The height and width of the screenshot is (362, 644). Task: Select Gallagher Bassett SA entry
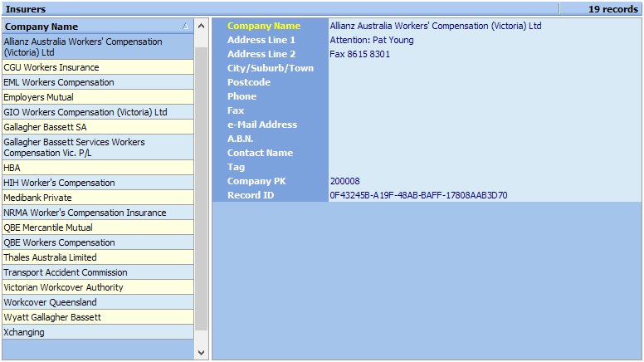click(x=98, y=127)
